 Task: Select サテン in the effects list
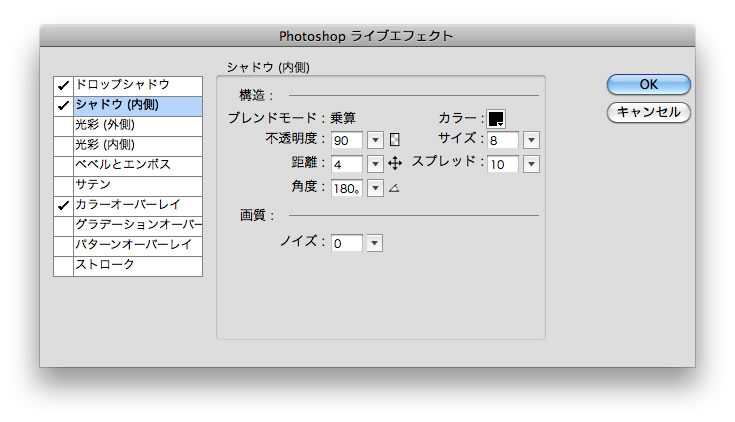pyautogui.click(x=138, y=185)
